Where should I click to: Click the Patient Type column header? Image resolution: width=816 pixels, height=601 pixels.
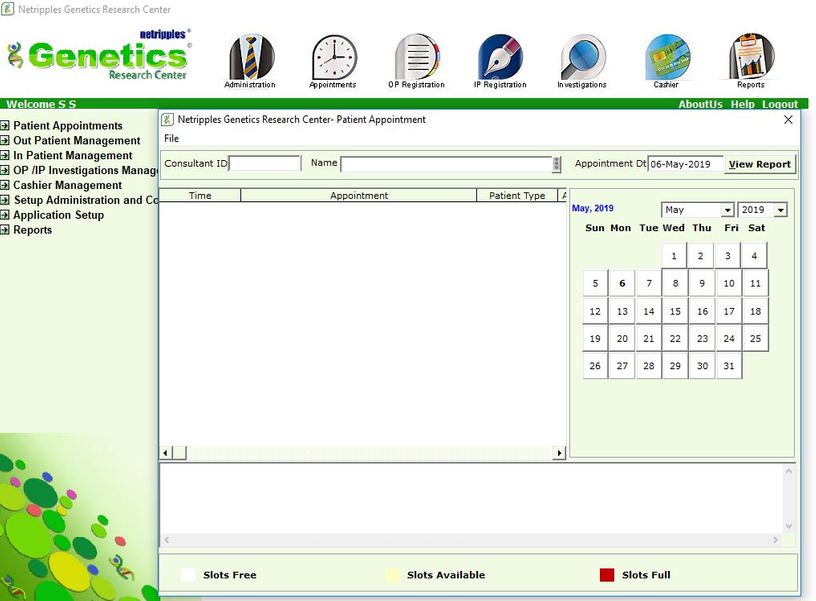point(517,196)
